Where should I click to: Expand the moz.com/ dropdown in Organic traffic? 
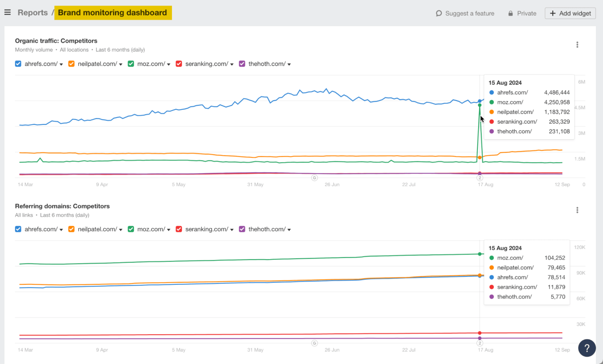[169, 64]
